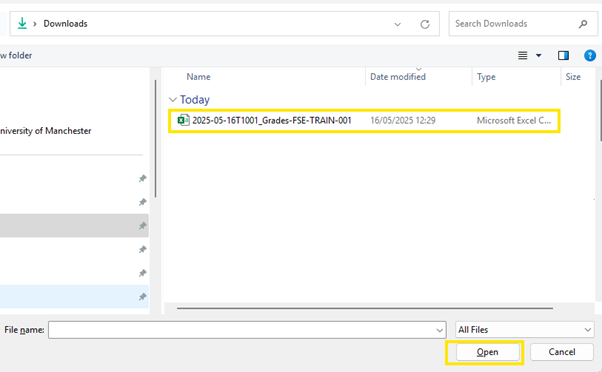Image resolution: width=602 pixels, height=372 pixels.
Task: Click the Open button
Action: pyautogui.click(x=488, y=352)
